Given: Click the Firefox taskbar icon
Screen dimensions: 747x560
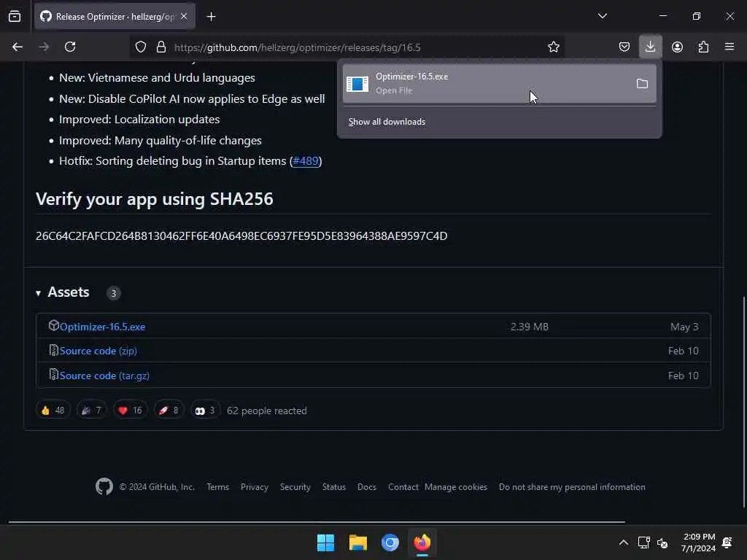Looking at the screenshot, I should 422,542.
